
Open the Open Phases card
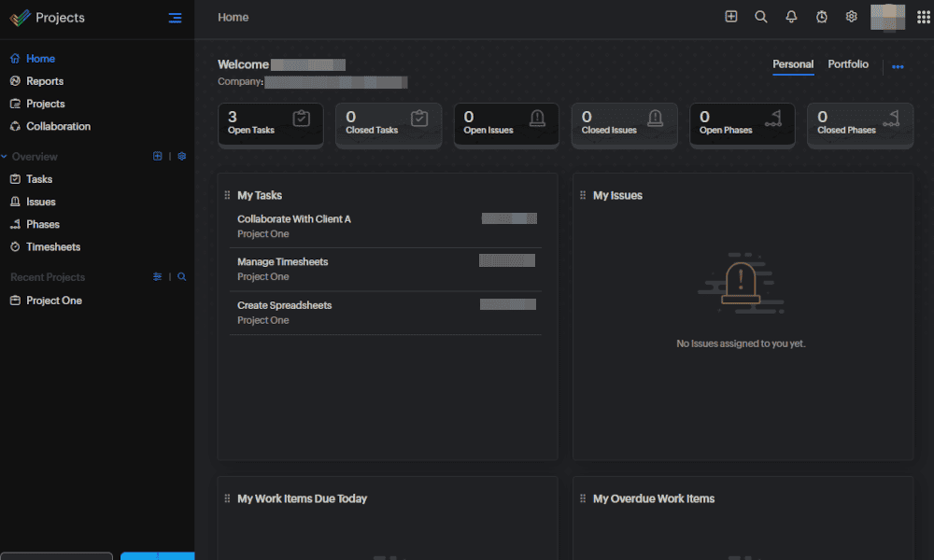pos(743,124)
